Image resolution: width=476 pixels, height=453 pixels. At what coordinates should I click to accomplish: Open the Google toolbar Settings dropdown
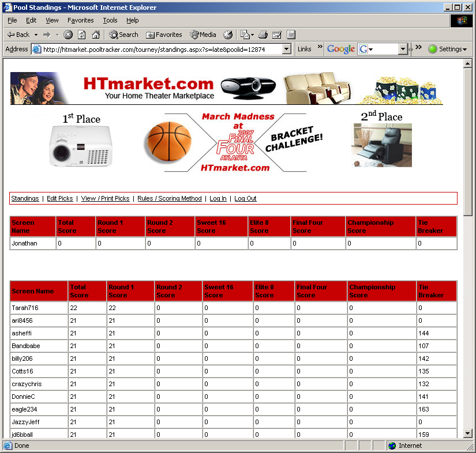448,50
